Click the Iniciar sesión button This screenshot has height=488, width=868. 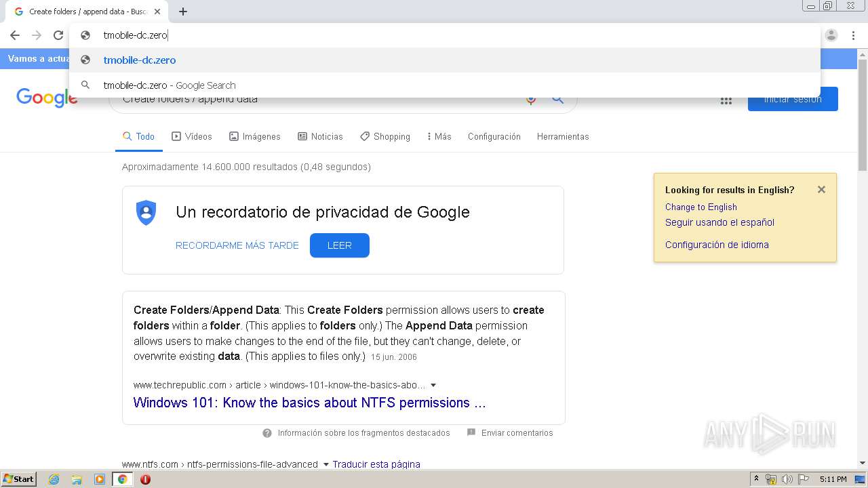tap(793, 99)
